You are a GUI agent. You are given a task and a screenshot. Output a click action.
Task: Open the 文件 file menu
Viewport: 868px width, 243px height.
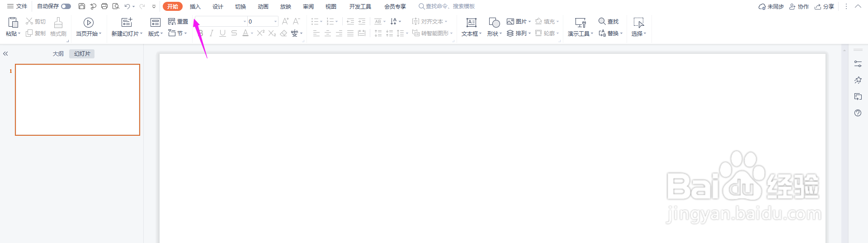(17, 6)
